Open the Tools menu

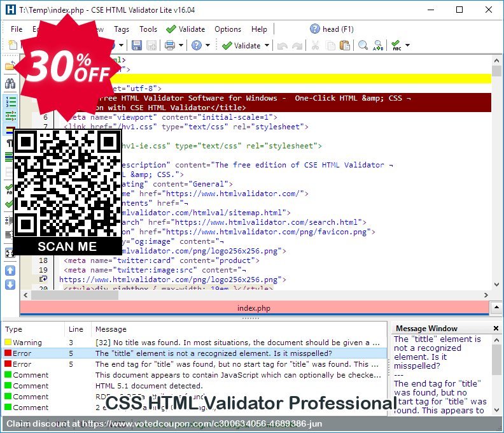(148, 29)
